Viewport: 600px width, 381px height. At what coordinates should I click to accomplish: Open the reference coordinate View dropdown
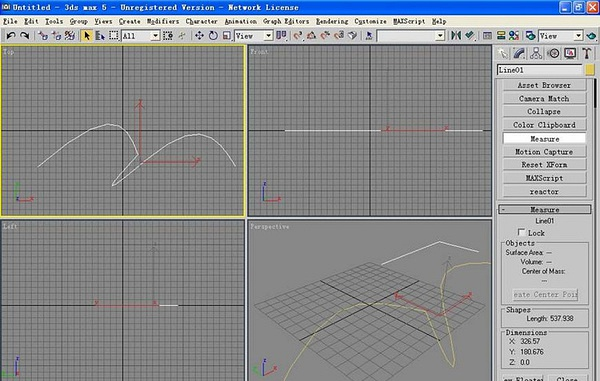(x=268, y=36)
